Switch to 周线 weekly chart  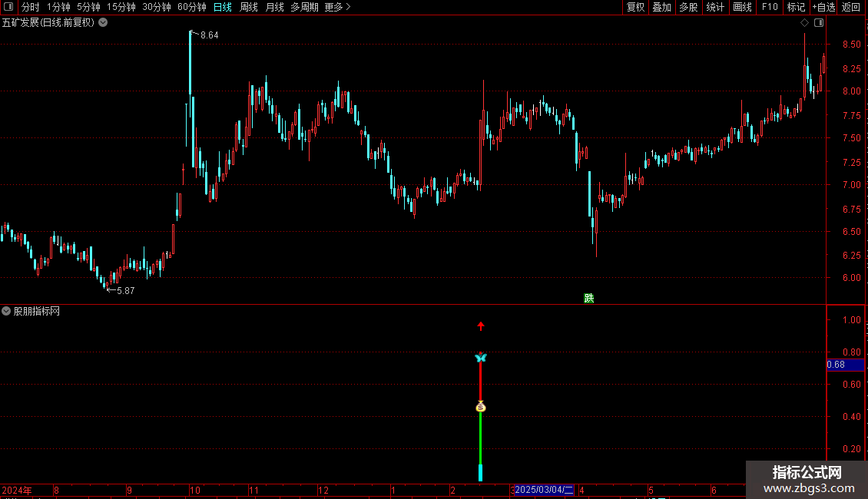pos(249,7)
